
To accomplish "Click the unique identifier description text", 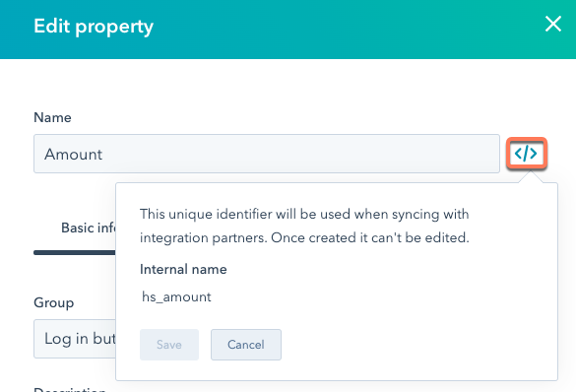I will click(x=304, y=226).
